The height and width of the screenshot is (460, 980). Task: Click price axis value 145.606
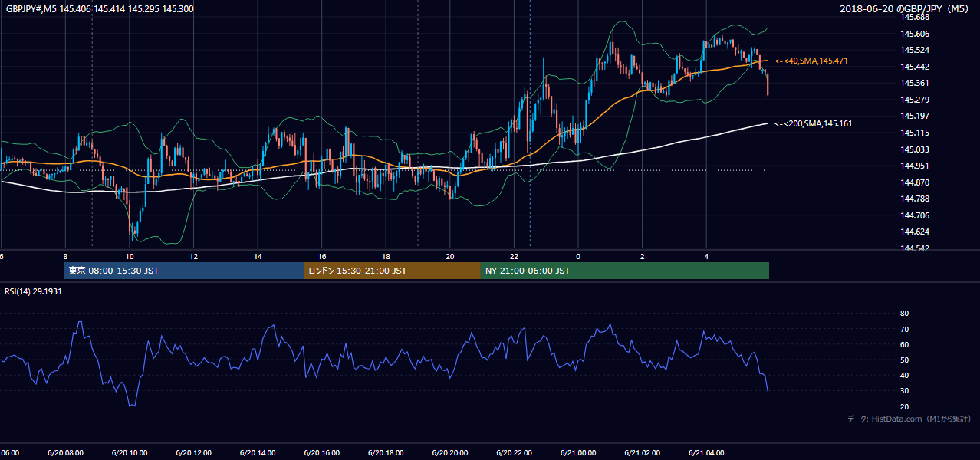[915, 34]
